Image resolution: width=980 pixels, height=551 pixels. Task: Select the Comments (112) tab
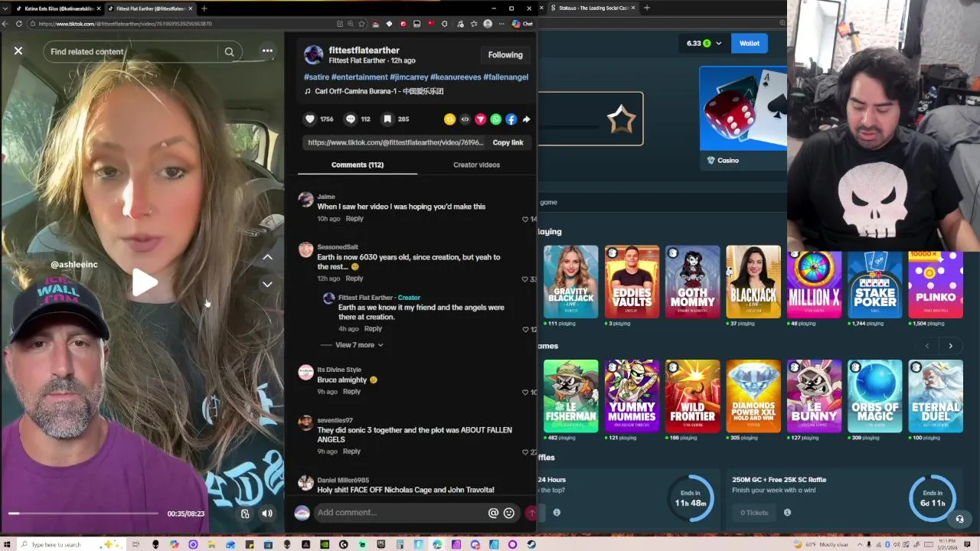pyautogui.click(x=358, y=165)
